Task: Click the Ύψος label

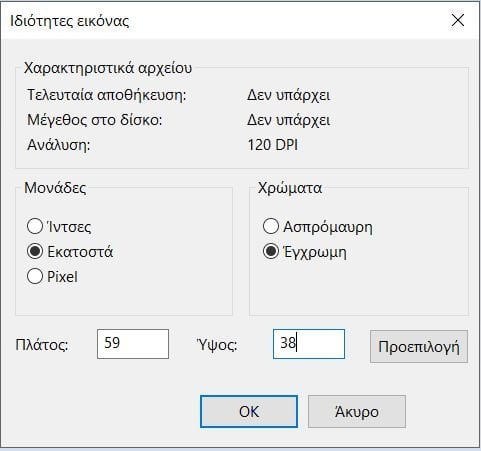Action: [217, 345]
